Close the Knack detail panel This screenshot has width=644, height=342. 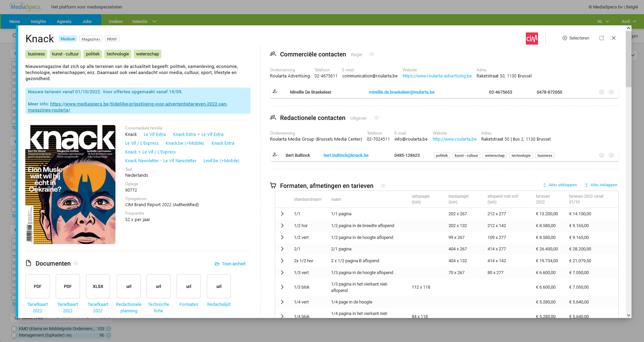click(x=614, y=38)
